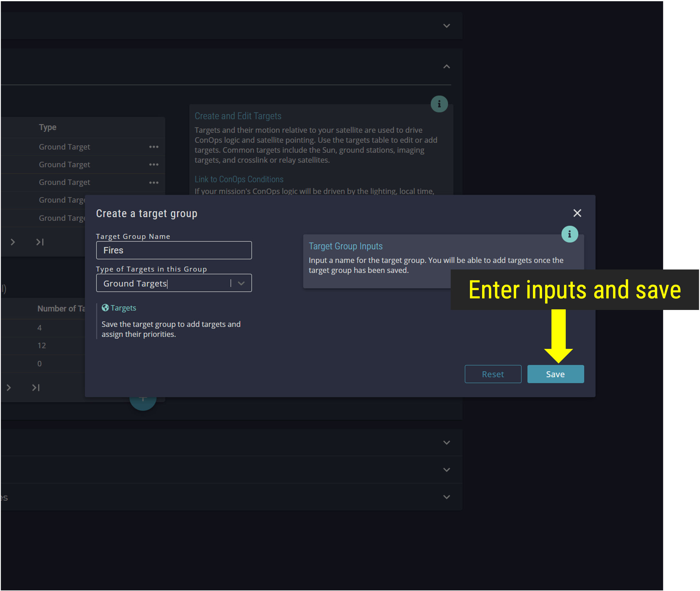
Task: Toggle the info icon above Target Group Inputs
Action: point(570,234)
